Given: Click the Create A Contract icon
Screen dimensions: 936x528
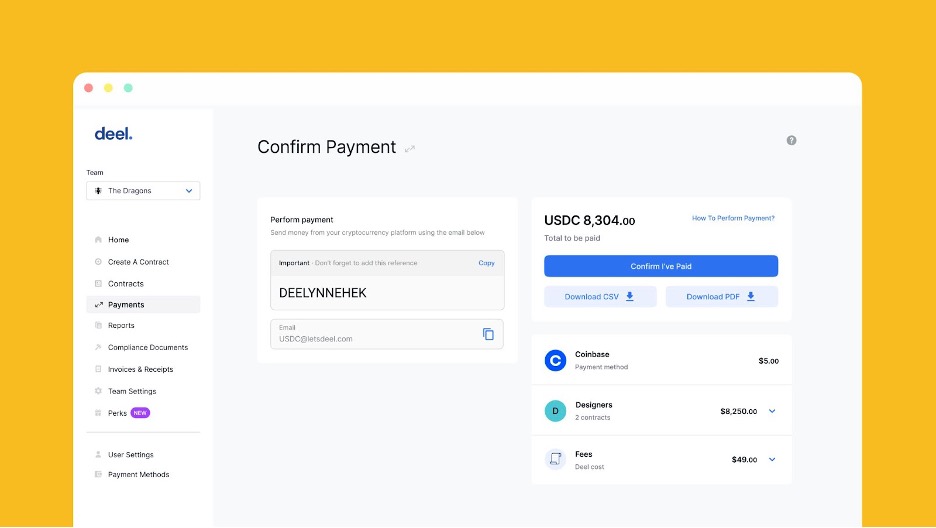Looking at the screenshot, I should [x=98, y=262].
